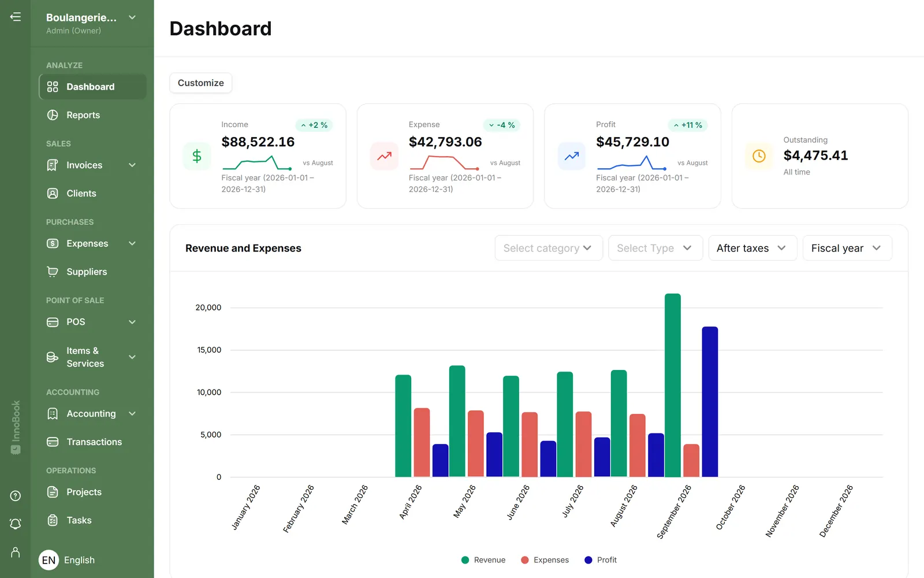This screenshot has width=924, height=578.
Task: Expand the Accounting submenu chevron
Action: pyautogui.click(x=132, y=414)
